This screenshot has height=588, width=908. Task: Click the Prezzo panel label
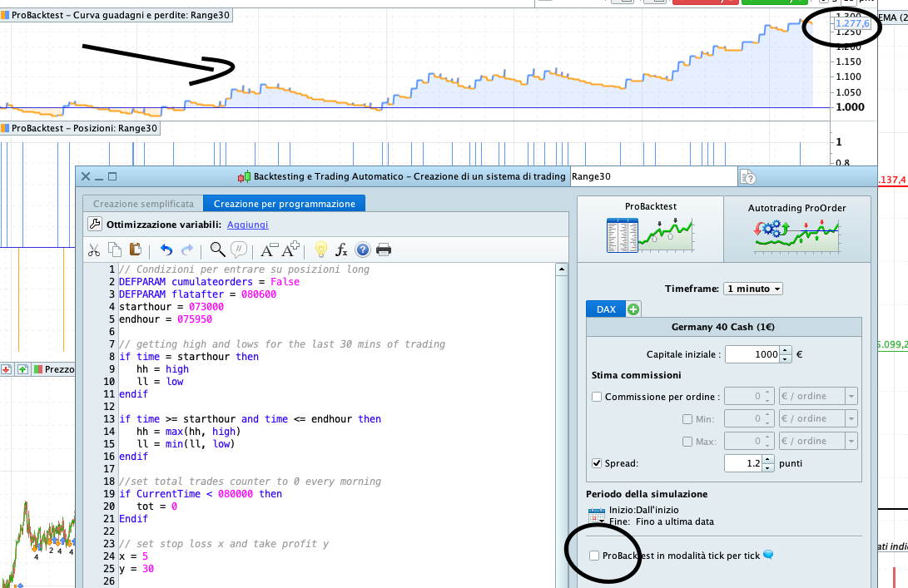60,369
